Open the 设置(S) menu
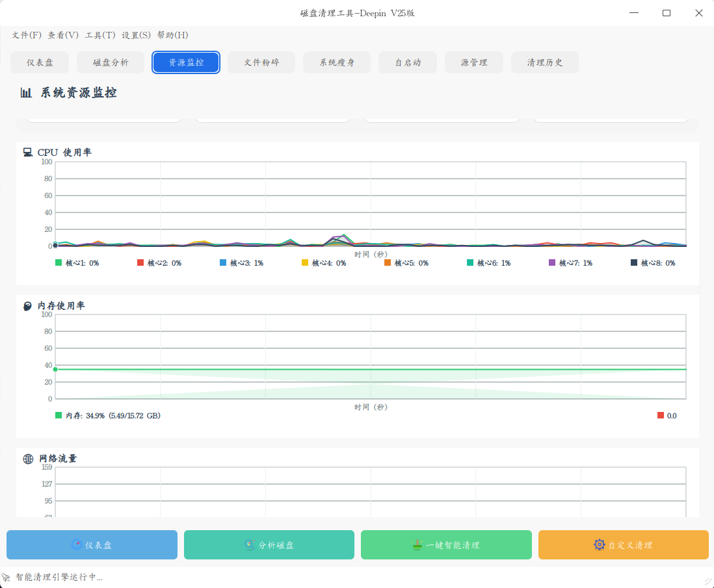 [x=136, y=35]
